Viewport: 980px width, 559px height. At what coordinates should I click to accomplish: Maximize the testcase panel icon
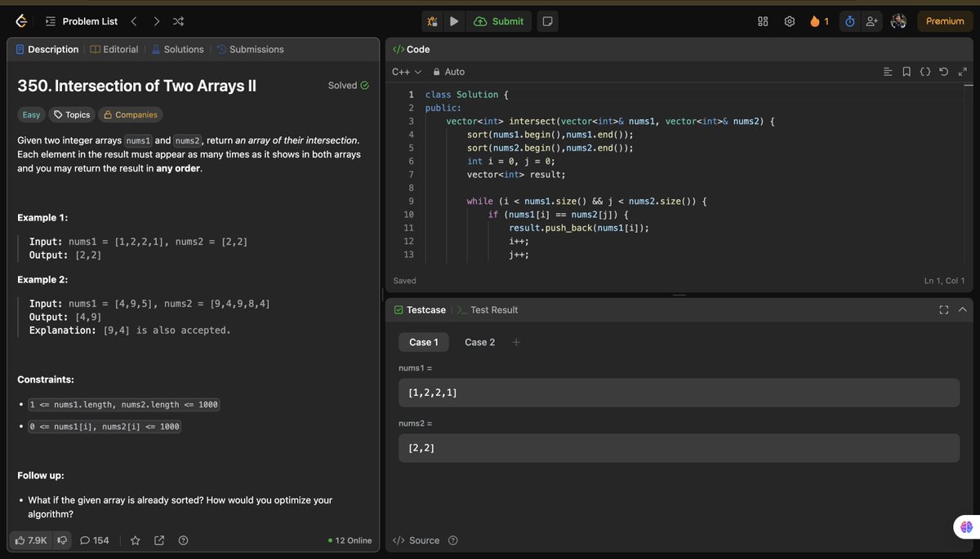[944, 310]
